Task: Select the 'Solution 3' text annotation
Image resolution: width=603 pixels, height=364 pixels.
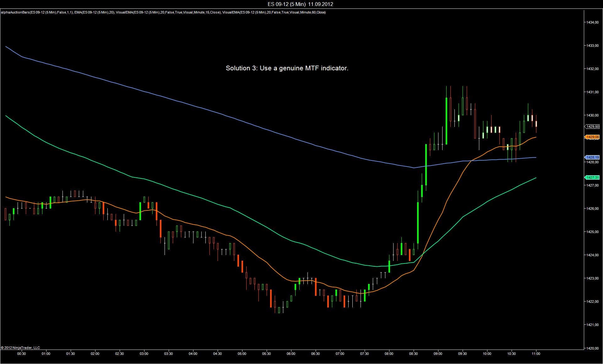Action: [x=287, y=68]
